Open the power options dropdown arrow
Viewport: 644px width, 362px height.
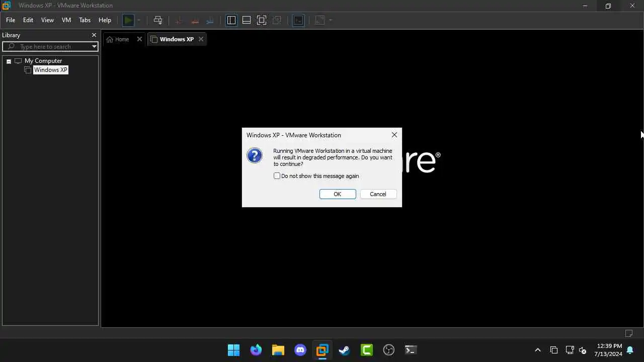pyautogui.click(x=139, y=20)
